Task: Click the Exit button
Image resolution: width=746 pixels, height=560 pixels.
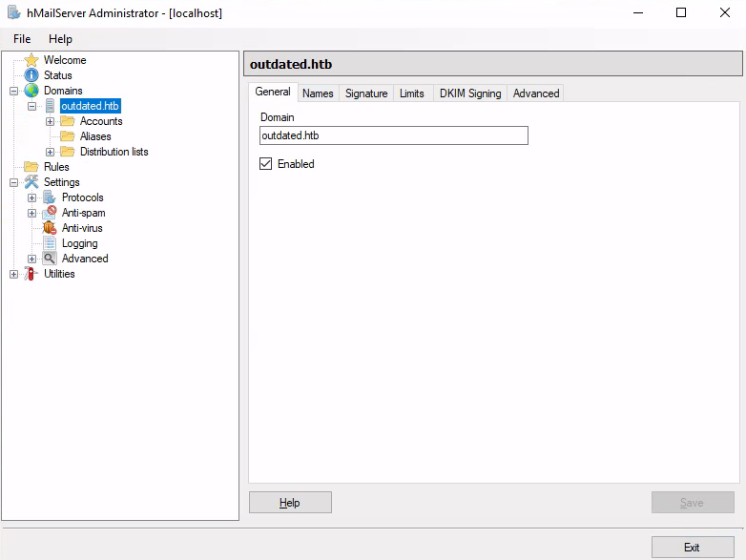Action: [693, 548]
